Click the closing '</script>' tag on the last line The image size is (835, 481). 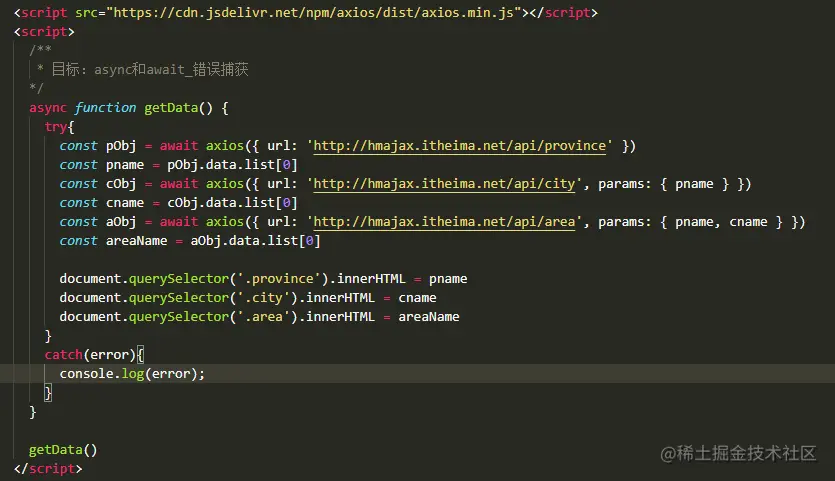pyautogui.click(x=48, y=469)
